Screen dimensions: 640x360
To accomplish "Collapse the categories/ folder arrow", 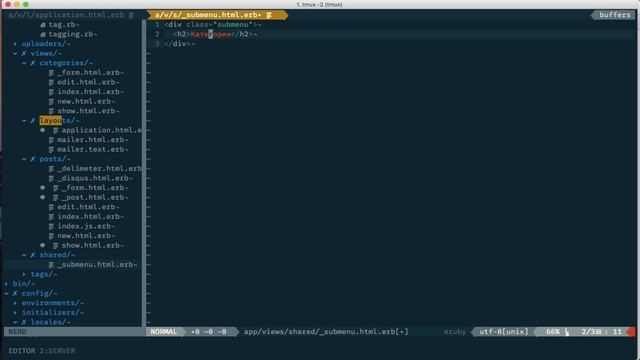I will tap(24, 63).
